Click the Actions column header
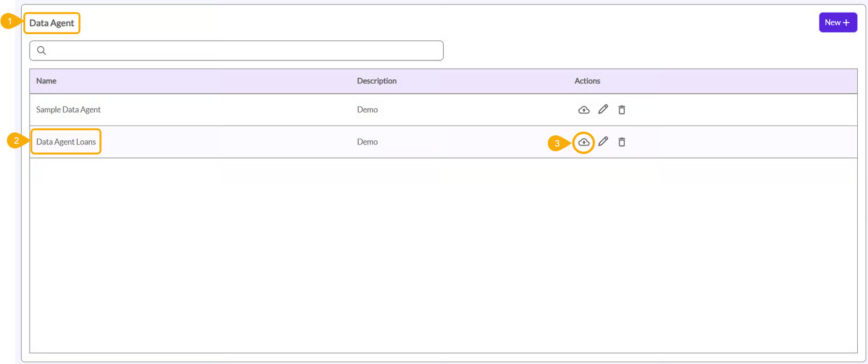Image resolution: width=868 pixels, height=364 pixels. coord(587,81)
